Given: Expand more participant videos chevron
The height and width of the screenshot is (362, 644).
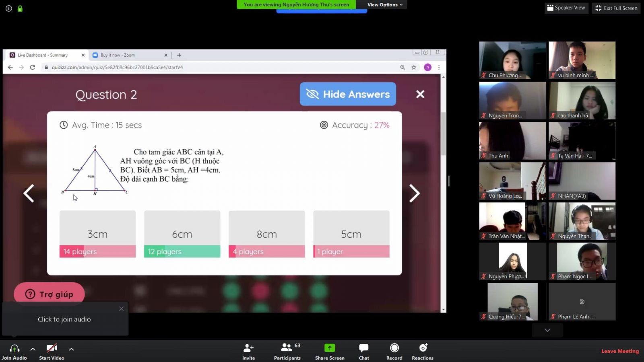Looking at the screenshot, I should tap(547, 330).
